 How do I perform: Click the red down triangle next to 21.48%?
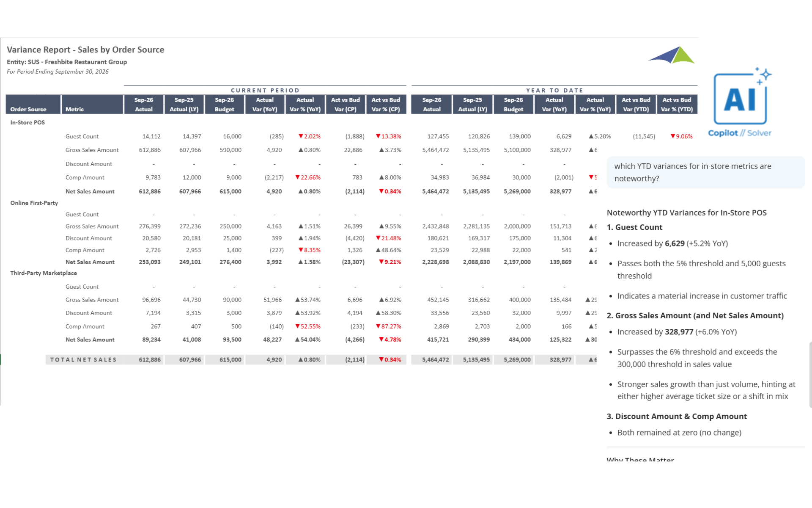point(378,238)
